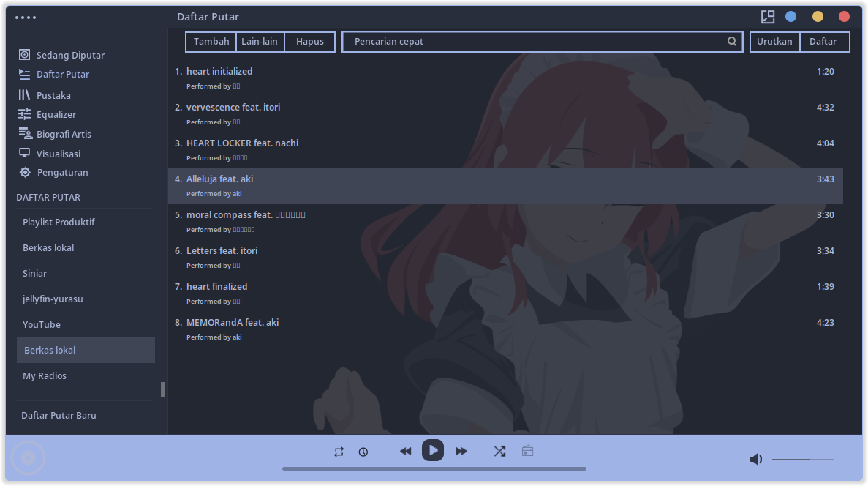The width and height of the screenshot is (868, 486).
Task: Click the Pustaka library icon
Action: 24,95
